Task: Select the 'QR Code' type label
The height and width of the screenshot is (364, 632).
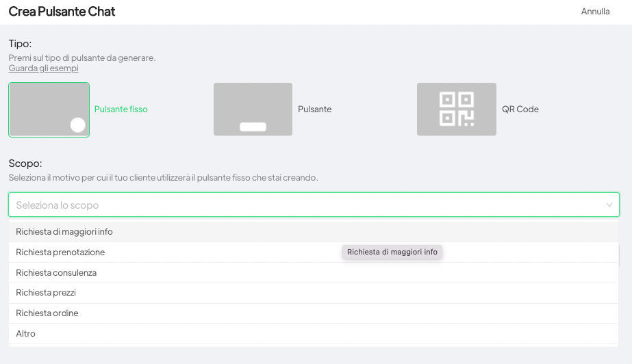Action: [x=520, y=109]
